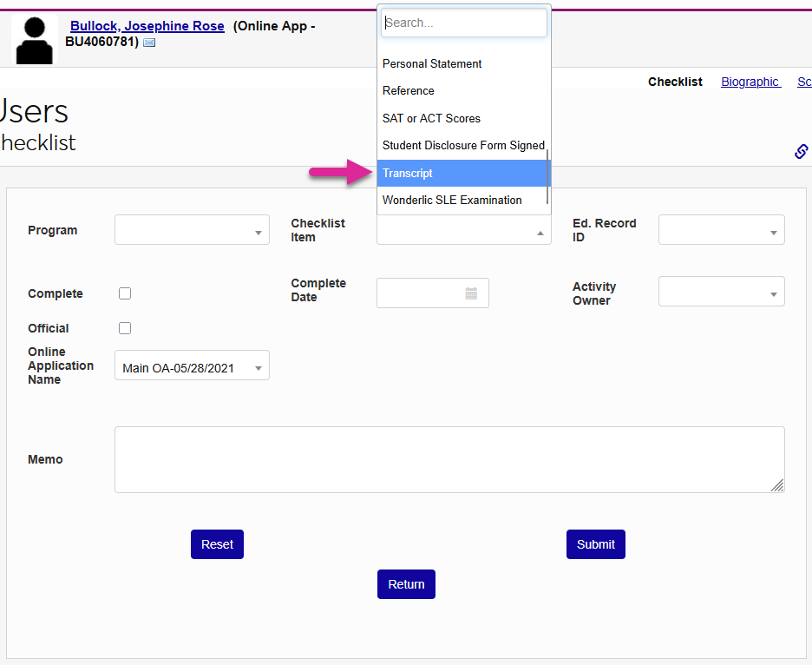Pick SAT or ACT Scores option
The image size is (812, 665).
431,118
